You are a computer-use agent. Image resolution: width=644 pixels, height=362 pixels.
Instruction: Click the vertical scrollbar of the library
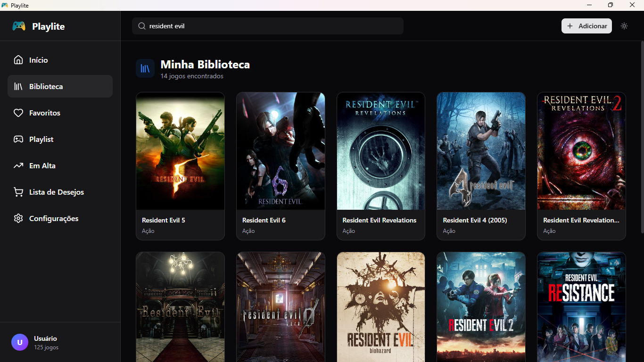(x=641, y=137)
